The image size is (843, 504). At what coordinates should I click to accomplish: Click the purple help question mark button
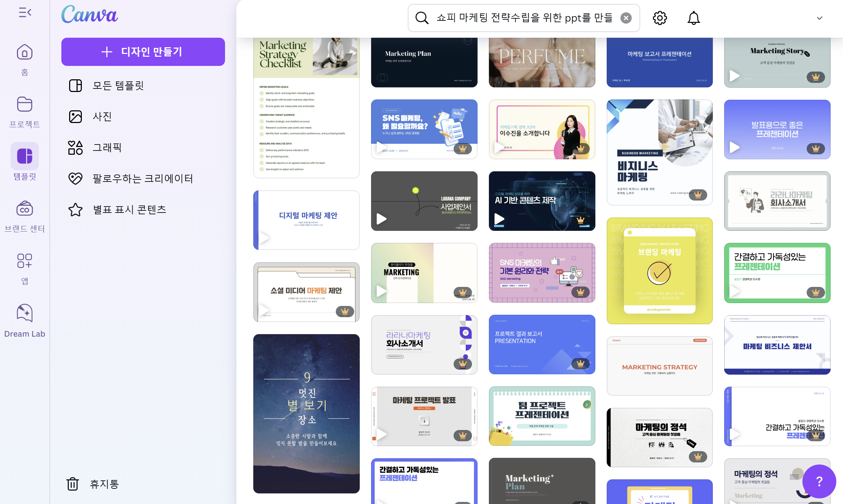pyautogui.click(x=819, y=481)
